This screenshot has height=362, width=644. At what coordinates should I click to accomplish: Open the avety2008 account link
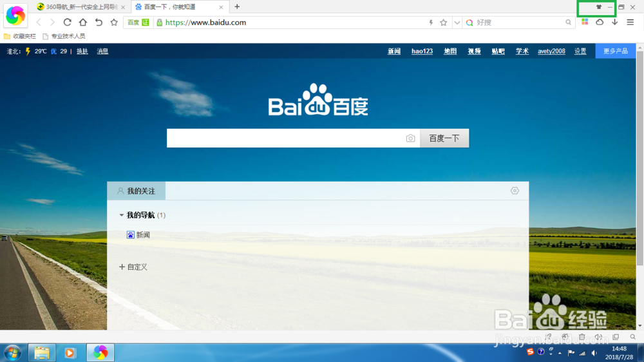(551, 52)
